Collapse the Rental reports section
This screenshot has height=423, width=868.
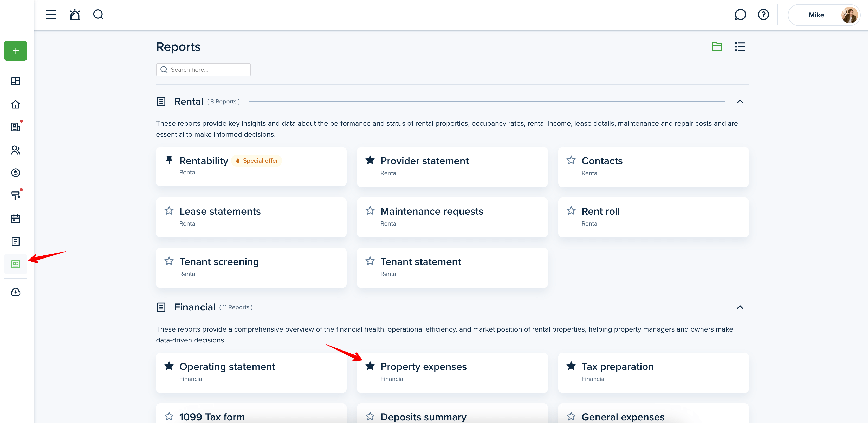(740, 101)
